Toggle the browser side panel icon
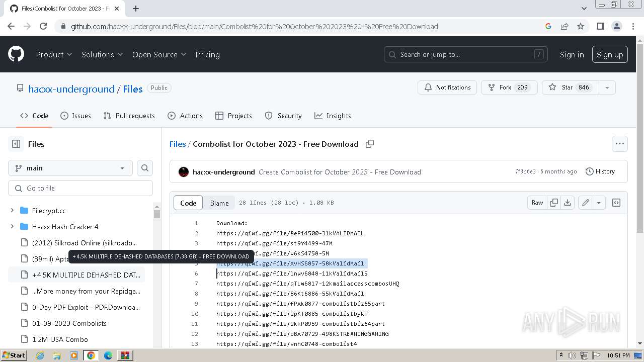The width and height of the screenshot is (644, 362). [x=600, y=26]
